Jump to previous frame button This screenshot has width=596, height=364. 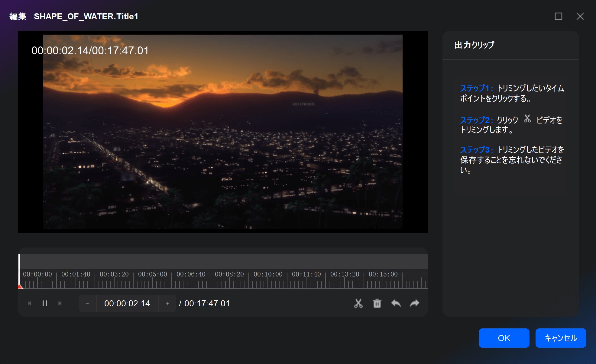pyautogui.click(x=30, y=303)
